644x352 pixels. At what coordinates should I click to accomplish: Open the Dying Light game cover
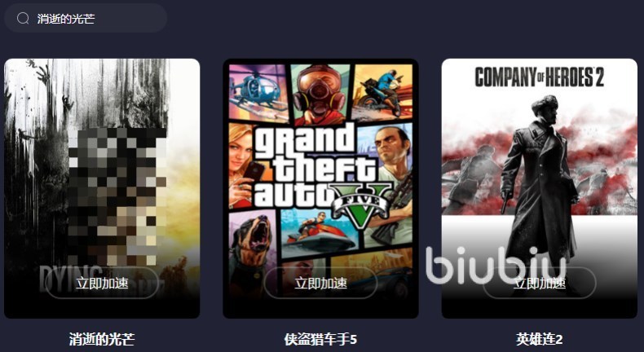point(102,188)
